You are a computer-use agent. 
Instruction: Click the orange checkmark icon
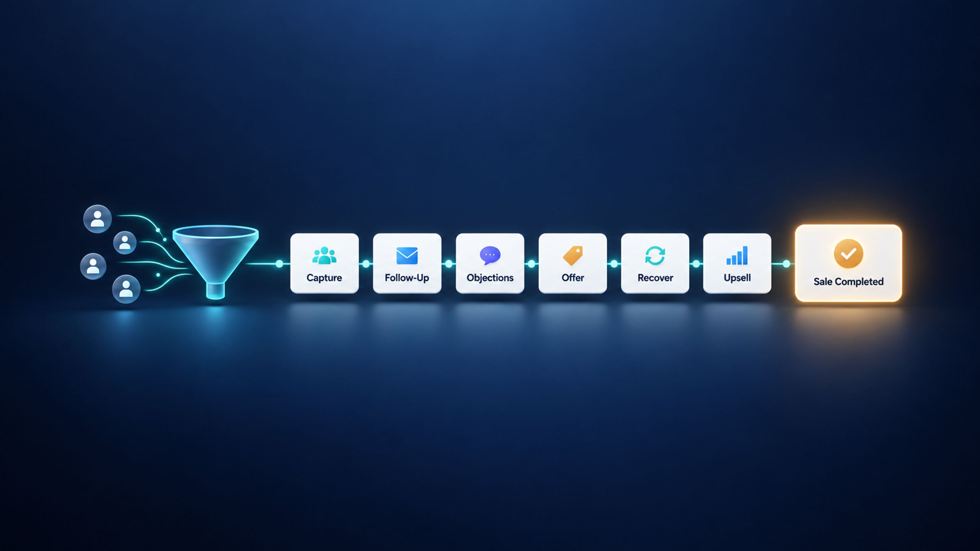[848, 254]
